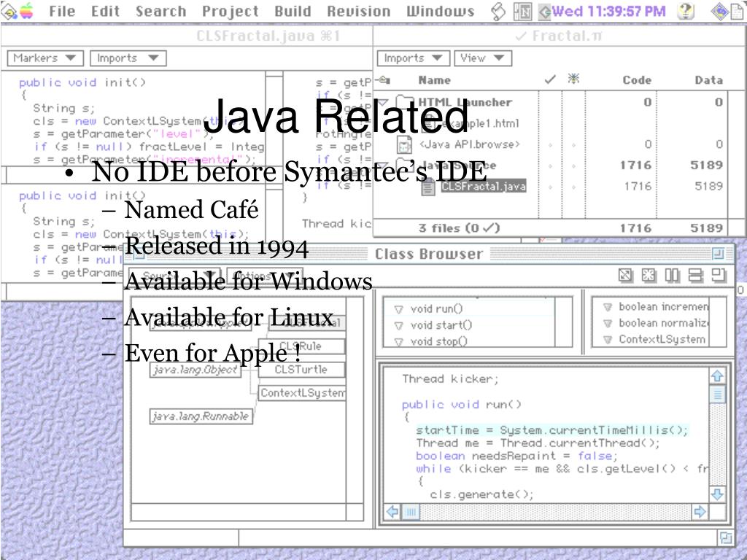747x560 pixels.
Task: Open the Markers dropdown in CLSFractal.java window
Action: [45, 58]
